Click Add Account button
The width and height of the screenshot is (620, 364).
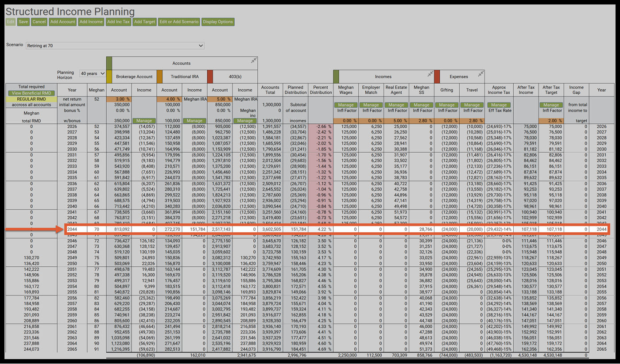pyautogui.click(x=63, y=22)
